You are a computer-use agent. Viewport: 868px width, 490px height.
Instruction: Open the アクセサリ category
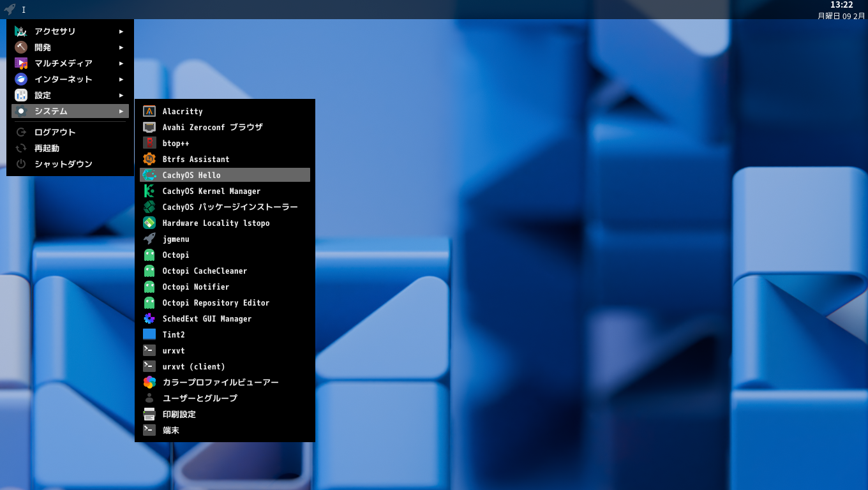70,31
